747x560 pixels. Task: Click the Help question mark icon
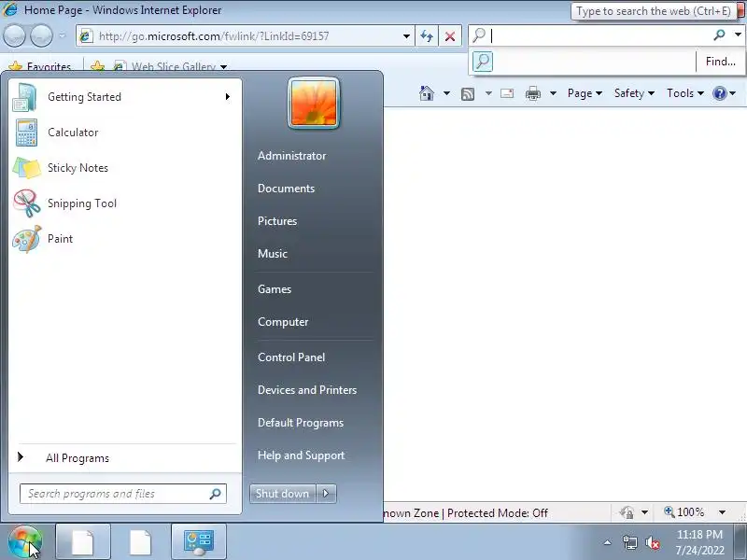(x=719, y=93)
